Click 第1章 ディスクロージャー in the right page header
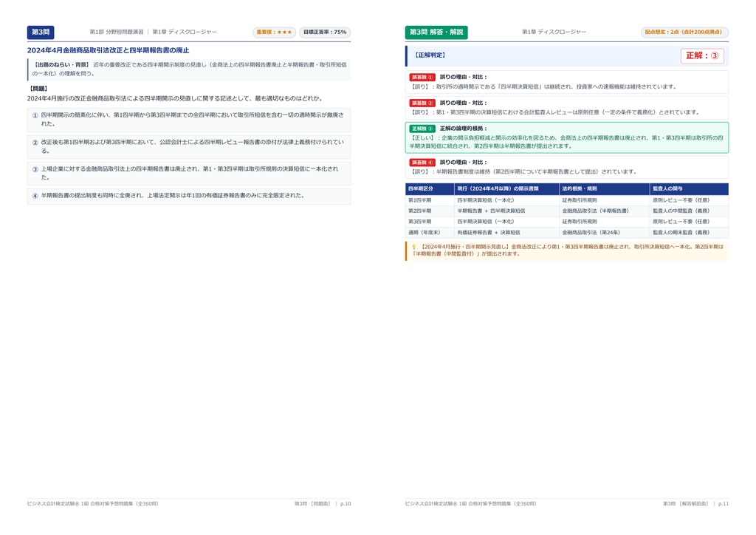The height and width of the screenshot is (535, 756). click(554, 33)
